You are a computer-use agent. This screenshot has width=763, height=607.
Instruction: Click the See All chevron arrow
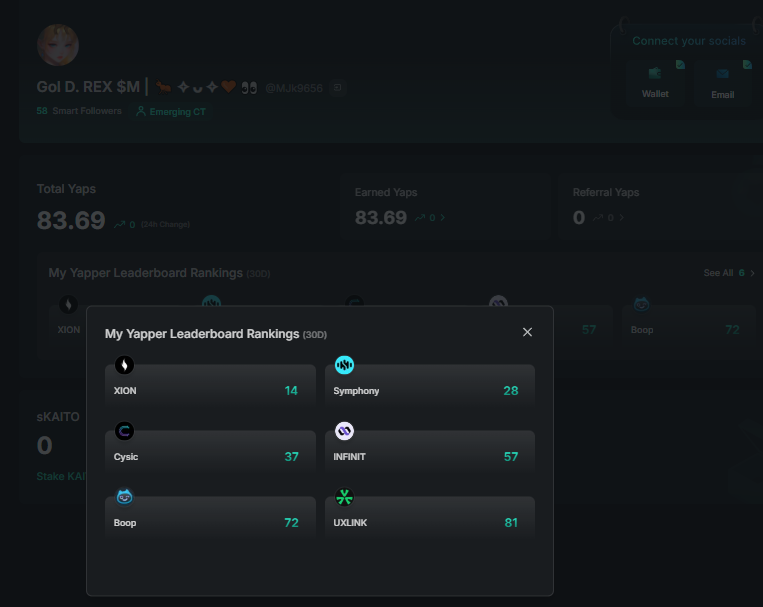(752, 273)
